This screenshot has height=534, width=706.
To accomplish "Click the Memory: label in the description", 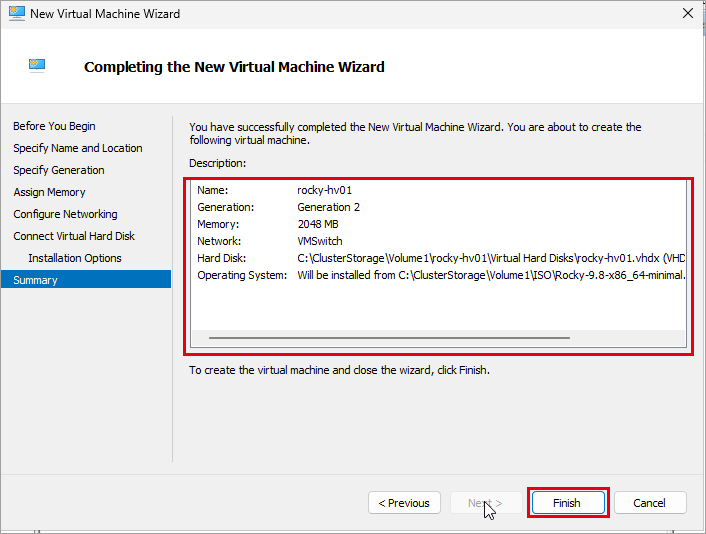I will coord(218,224).
